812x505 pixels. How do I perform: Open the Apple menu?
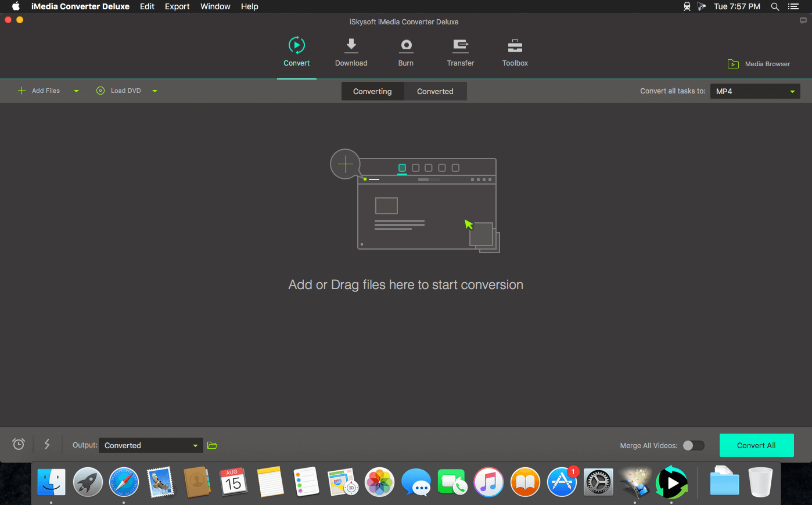[x=16, y=6]
